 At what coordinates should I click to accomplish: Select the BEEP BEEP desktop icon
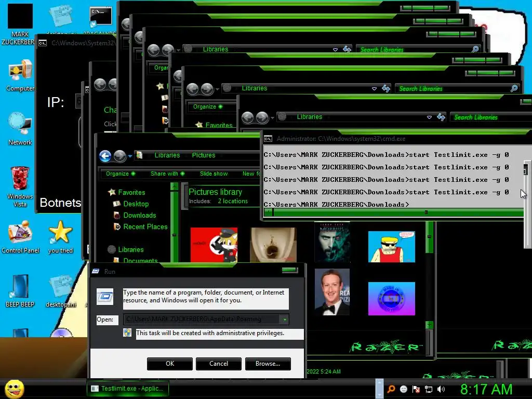click(x=20, y=291)
